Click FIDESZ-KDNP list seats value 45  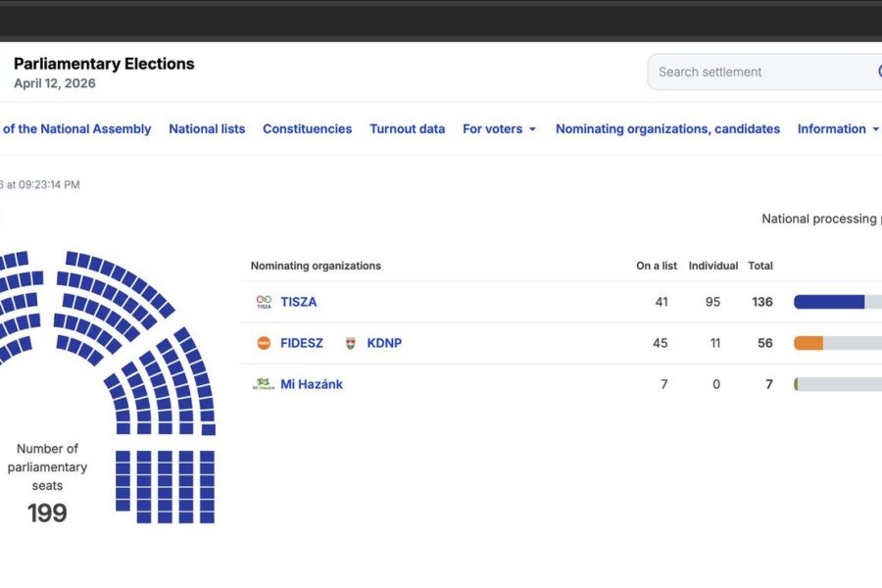pyautogui.click(x=661, y=343)
